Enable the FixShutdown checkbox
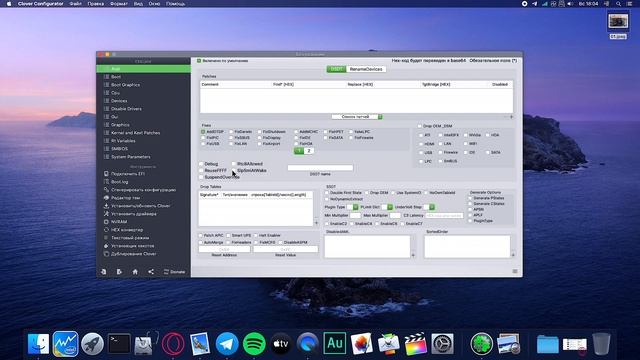The width and height of the screenshot is (640, 360). (x=260, y=132)
